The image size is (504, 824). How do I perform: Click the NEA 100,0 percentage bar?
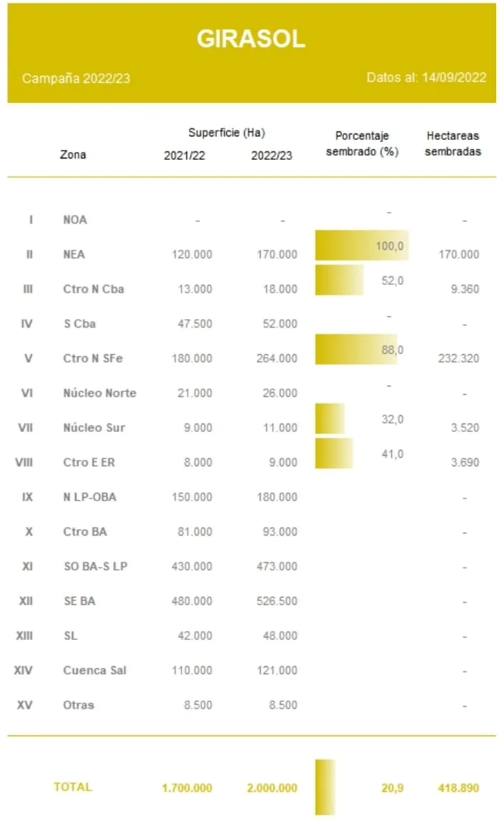(x=361, y=246)
